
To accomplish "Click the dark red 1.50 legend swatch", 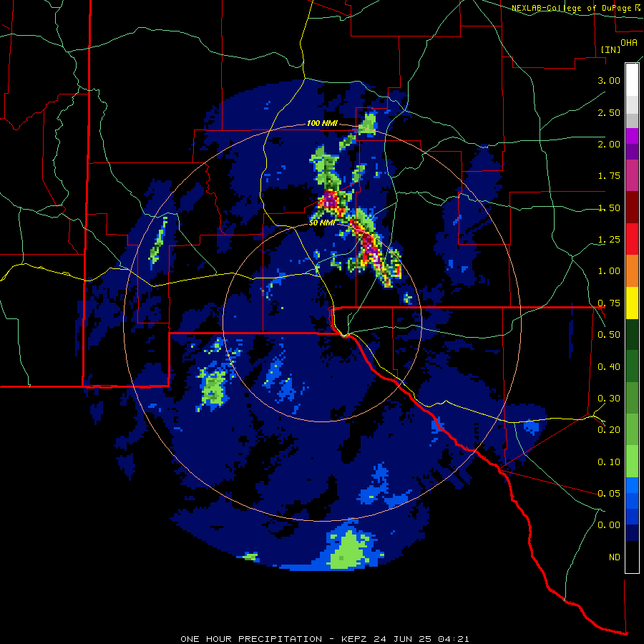I will tap(632, 208).
